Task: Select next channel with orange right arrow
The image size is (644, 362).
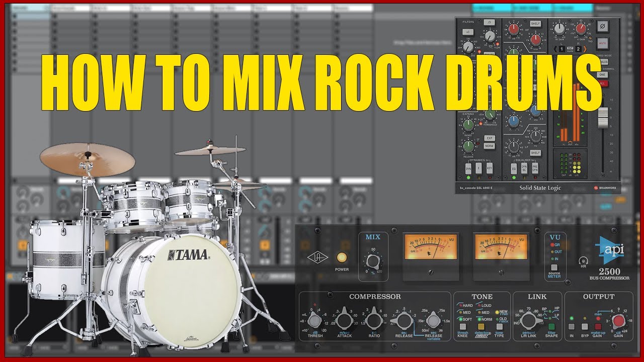Action: point(585,49)
